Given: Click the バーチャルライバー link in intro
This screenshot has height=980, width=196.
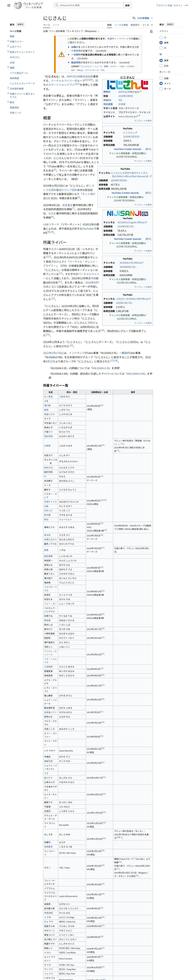Looking at the screenshot, I should [x=62, y=81].
